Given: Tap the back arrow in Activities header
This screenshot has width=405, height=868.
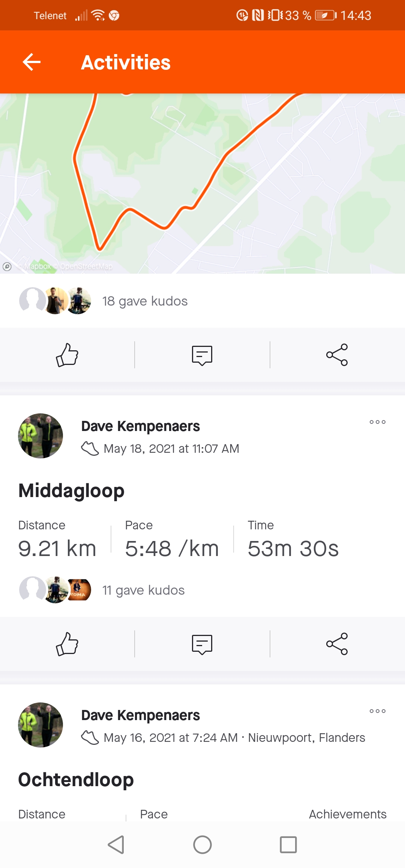Looking at the screenshot, I should click(31, 62).
